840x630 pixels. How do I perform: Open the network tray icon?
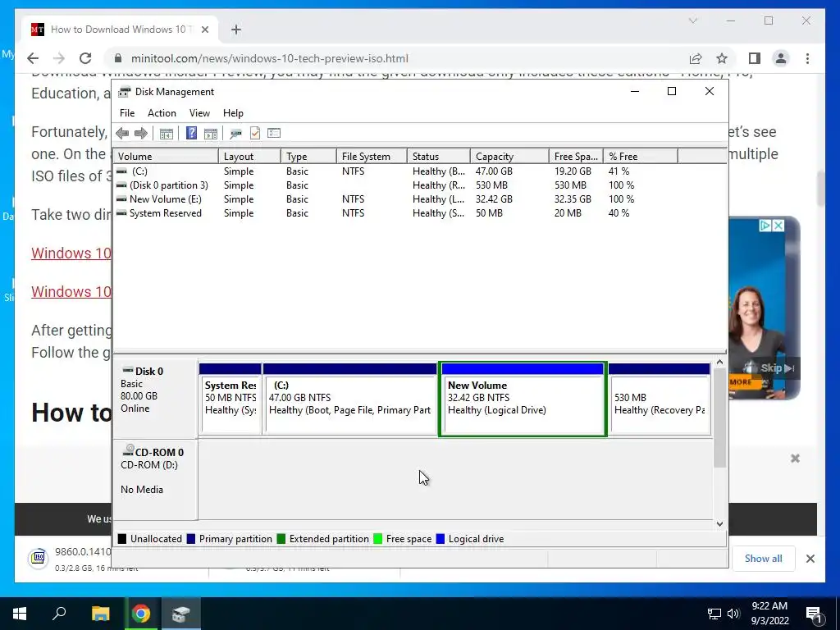pos(714,614)
